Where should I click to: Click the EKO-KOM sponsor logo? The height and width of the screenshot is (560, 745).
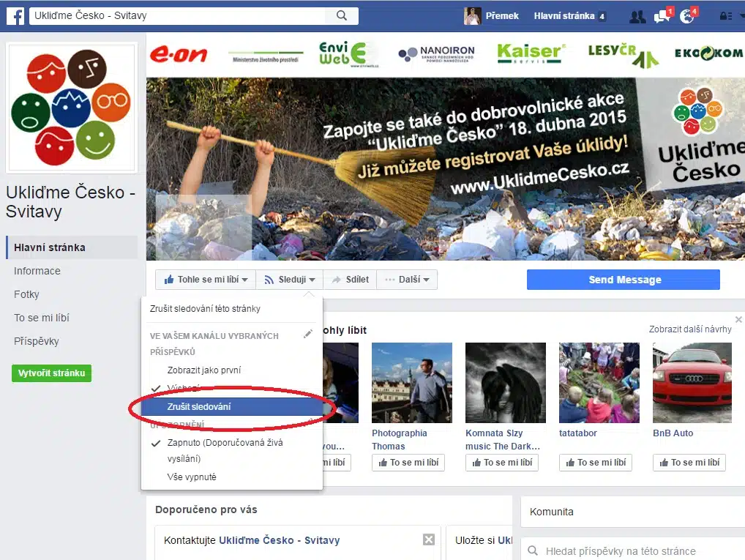point(708,53)
